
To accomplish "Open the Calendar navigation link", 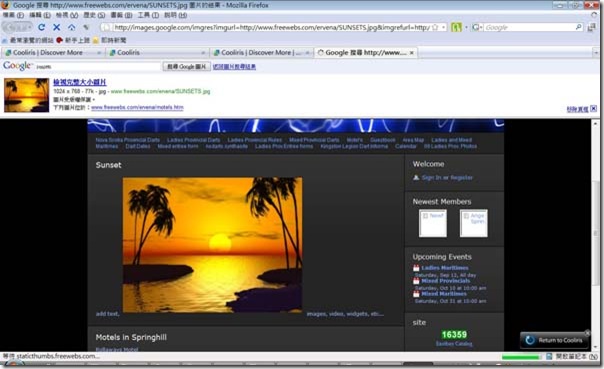I will pos(406,146).
